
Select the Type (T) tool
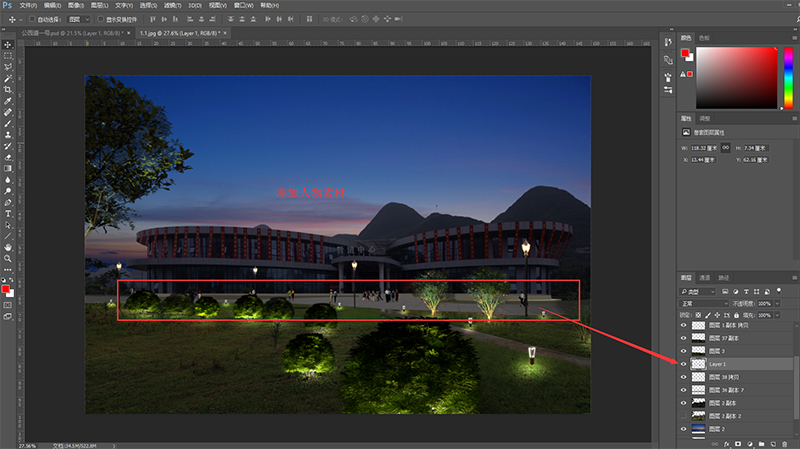[x=8, y=213]
